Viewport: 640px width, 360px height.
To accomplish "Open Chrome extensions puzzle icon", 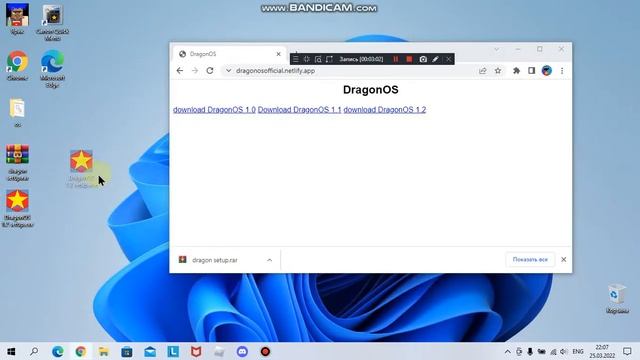I will pyautogui.click(x=516, y=71).
